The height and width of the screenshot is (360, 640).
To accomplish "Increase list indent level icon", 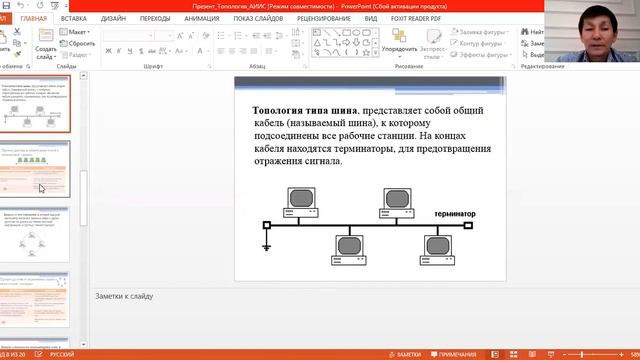I will click(x=267, y=36).
